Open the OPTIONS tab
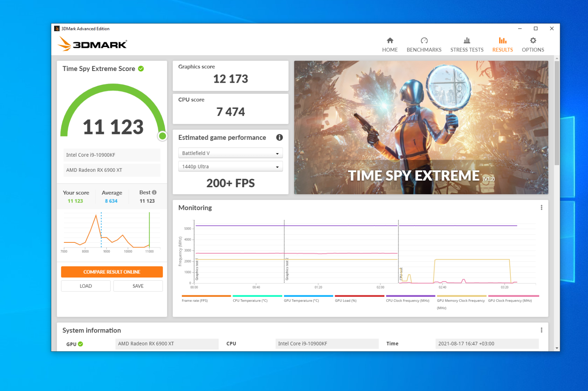This screenshot has height=391, width=588. 533,45
